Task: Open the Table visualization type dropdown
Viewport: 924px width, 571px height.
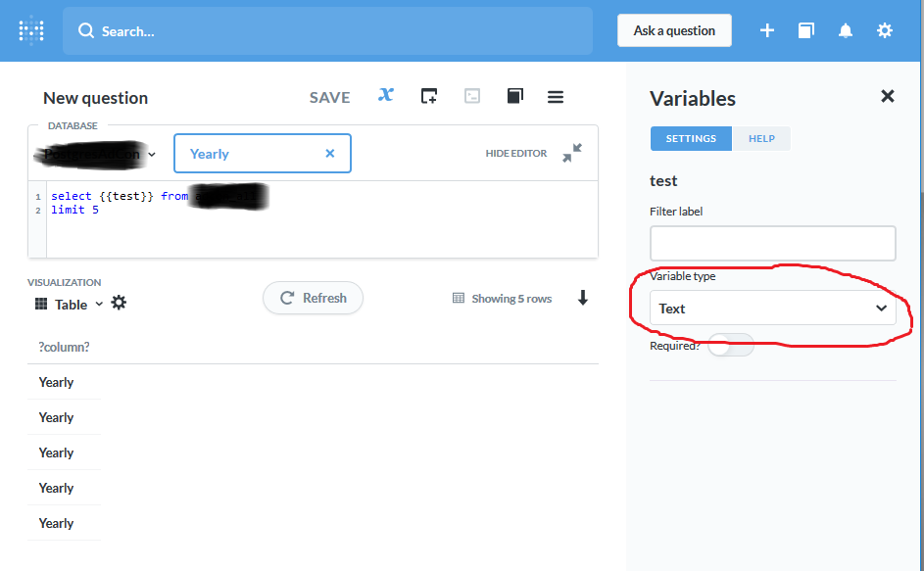Action: click(71, 304)
